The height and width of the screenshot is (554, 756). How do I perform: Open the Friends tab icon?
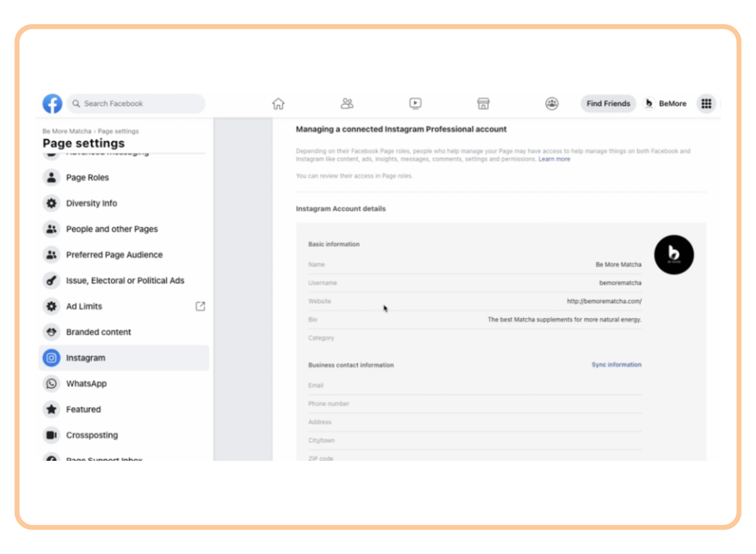pos(347,104)
